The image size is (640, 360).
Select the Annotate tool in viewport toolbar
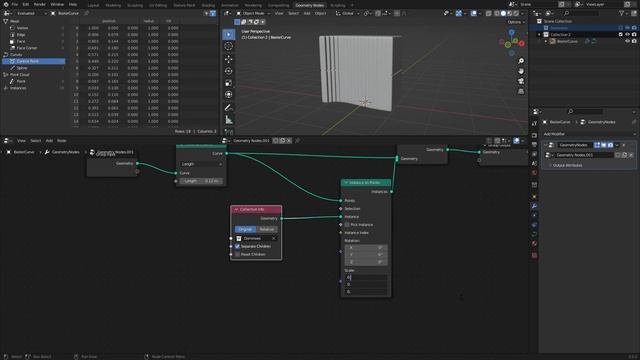coord(229,108)
